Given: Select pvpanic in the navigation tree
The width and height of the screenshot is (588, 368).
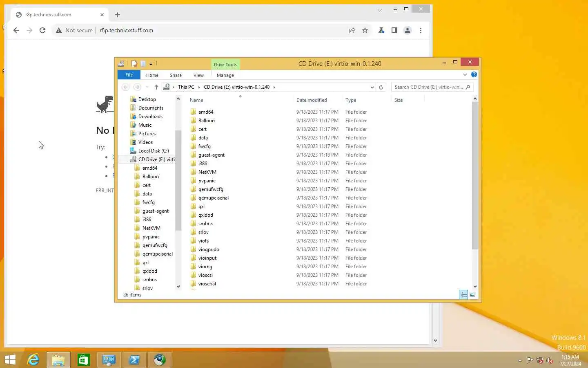Looking at the screenshot, I should (151, 237).
